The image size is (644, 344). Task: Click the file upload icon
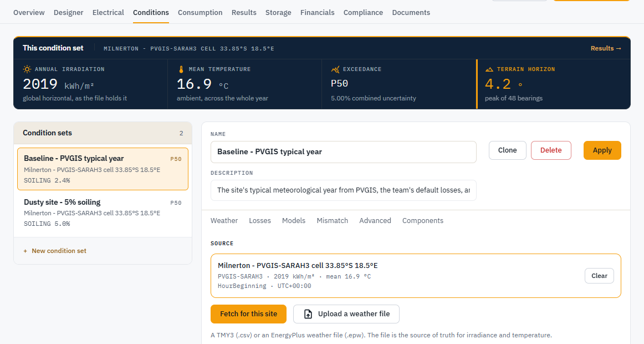click(308, 314)
